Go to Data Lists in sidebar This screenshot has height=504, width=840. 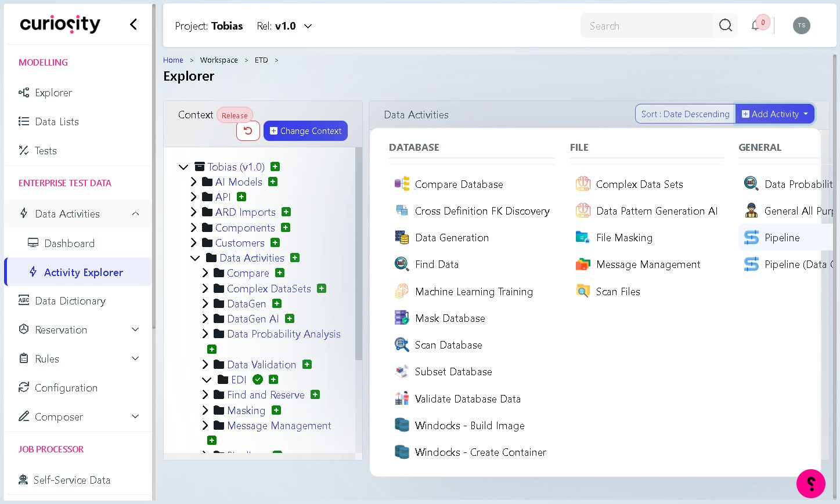[x=57, y=121]
